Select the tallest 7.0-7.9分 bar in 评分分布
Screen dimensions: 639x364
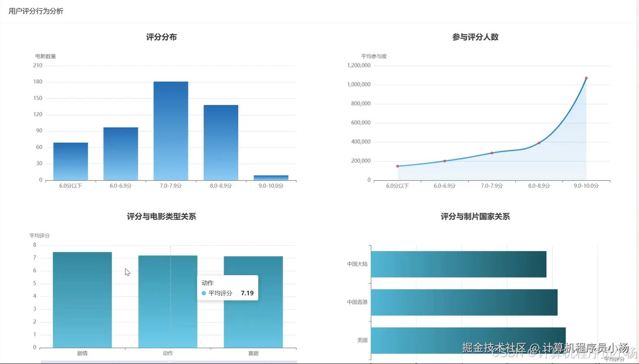[x=171, y=131]
